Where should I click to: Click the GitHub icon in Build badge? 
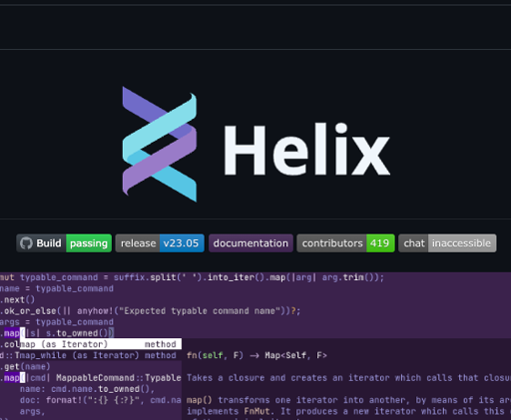[26, 243]
